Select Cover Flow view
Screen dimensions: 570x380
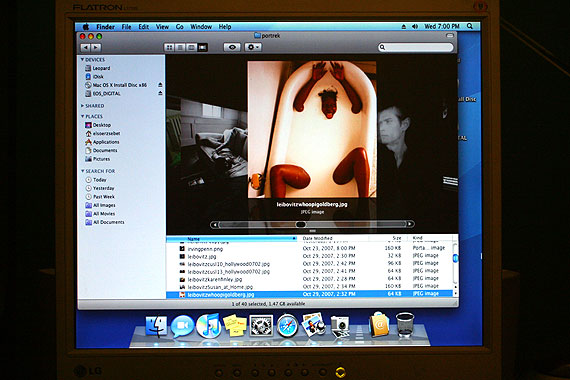pos(202,47)
